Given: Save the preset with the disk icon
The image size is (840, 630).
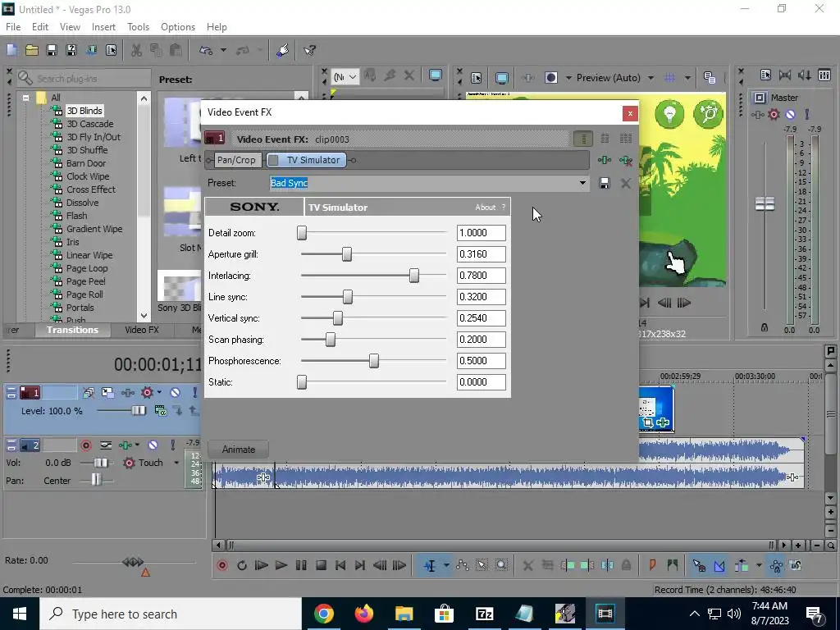Looking at the screenshot, I should pyautogui.click(x=605, y=183).
